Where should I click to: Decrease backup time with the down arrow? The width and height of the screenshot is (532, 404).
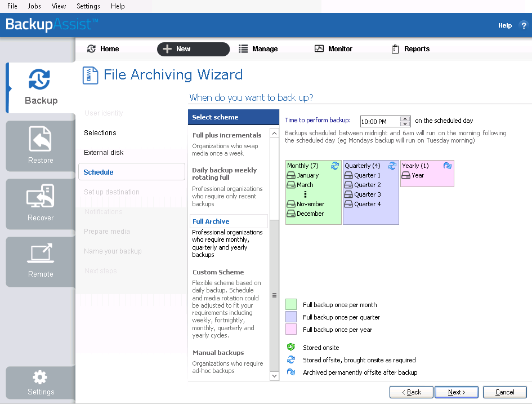tap(405, 123)
